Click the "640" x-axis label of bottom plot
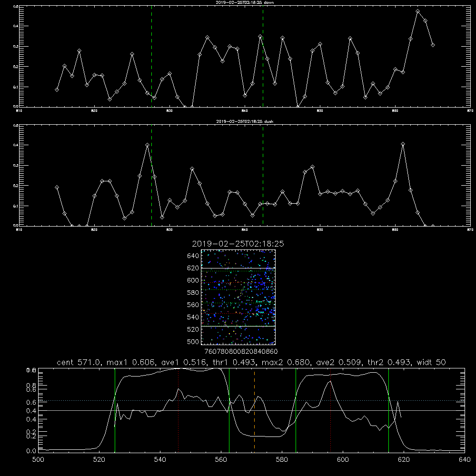This screenshot has width=476, height=476. [x=465, y=459]
